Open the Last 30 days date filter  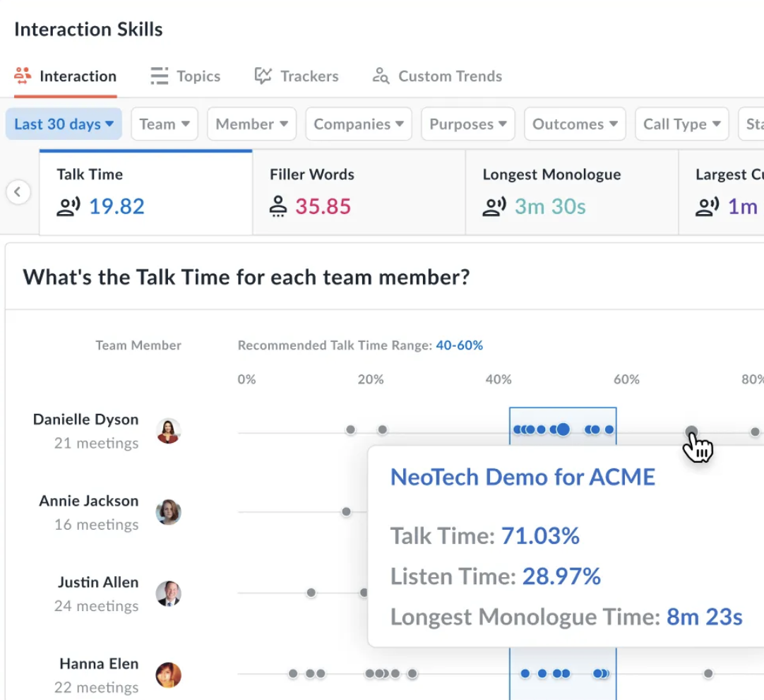tap(64, 124)
